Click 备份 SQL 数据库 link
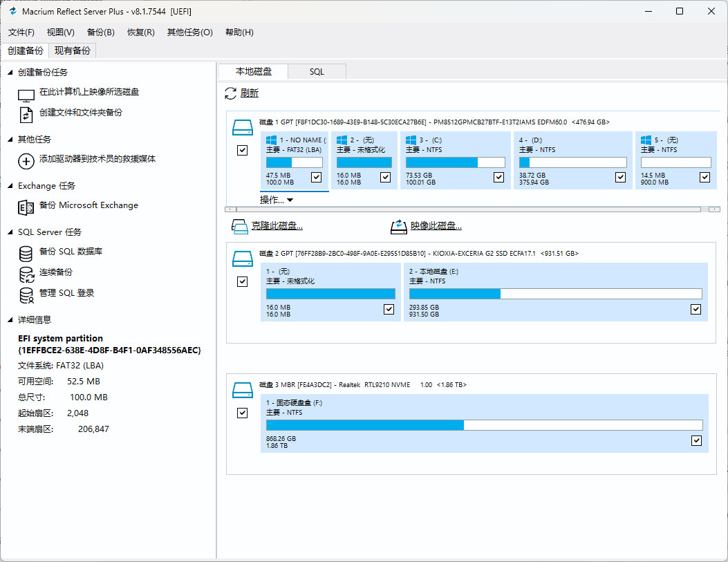 pyautogui.click(x=71, y=251)
